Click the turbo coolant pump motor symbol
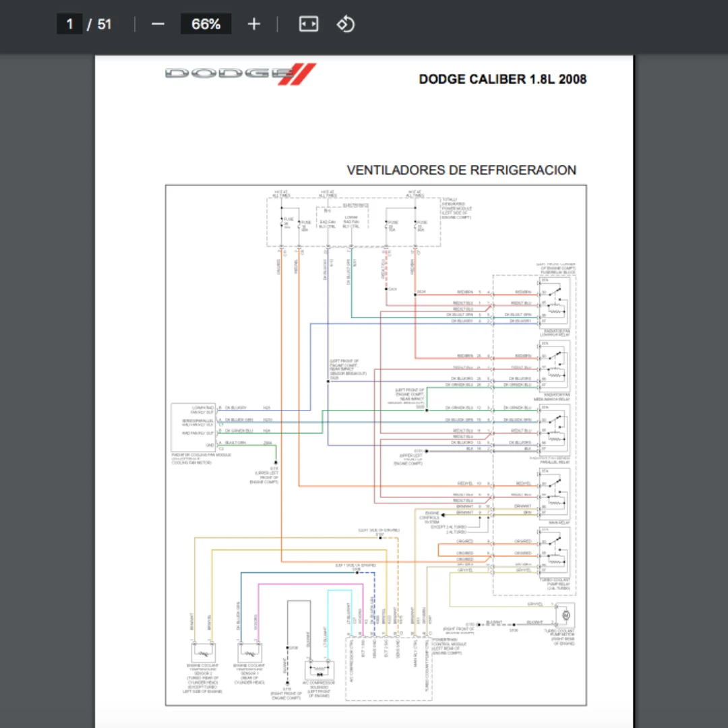Screen dimensions: 728x728 pyautogui.click(x=566, y=615)
